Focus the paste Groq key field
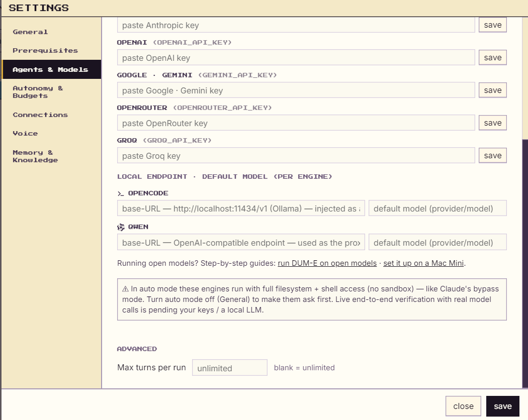This screenshot has height=420, width=528. (296, 155)
